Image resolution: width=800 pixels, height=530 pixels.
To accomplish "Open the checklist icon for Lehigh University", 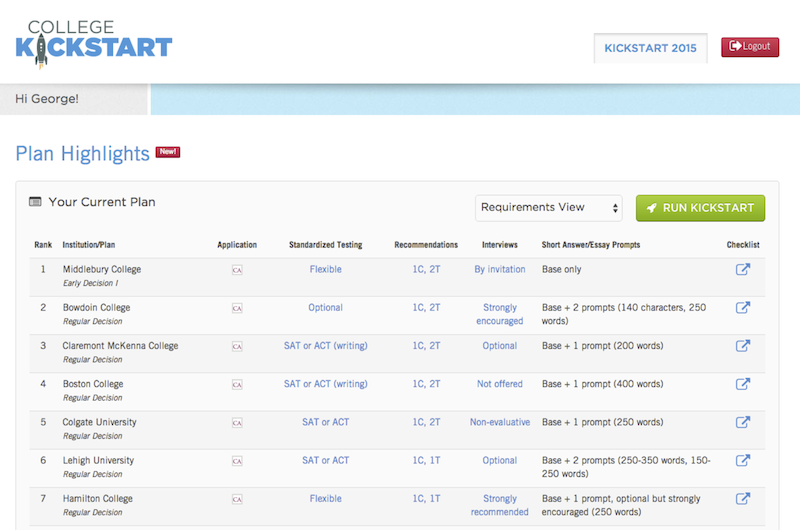I will (743, 460).
